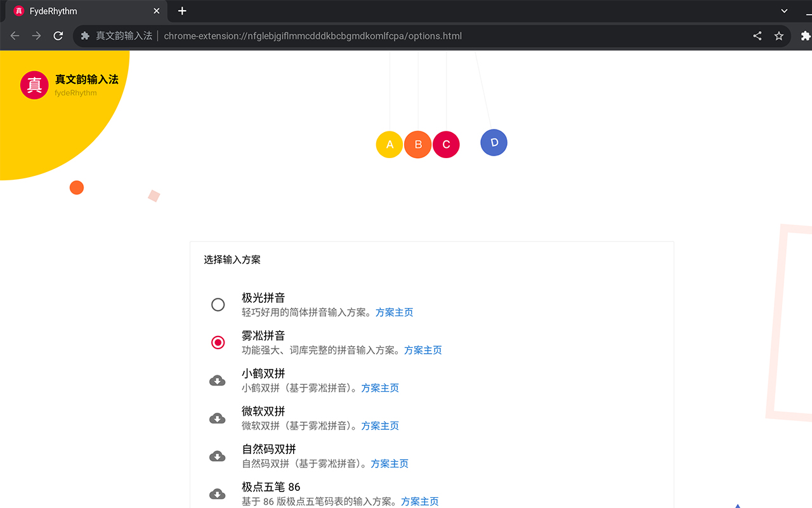Click the cloud download icon for 小鹤双拼
The height and width of the screenshot is (508, 812).
click(218, 380)
